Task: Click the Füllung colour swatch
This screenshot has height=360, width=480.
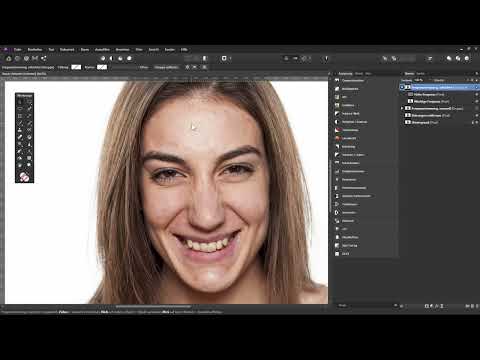Action: click(76, 67)
